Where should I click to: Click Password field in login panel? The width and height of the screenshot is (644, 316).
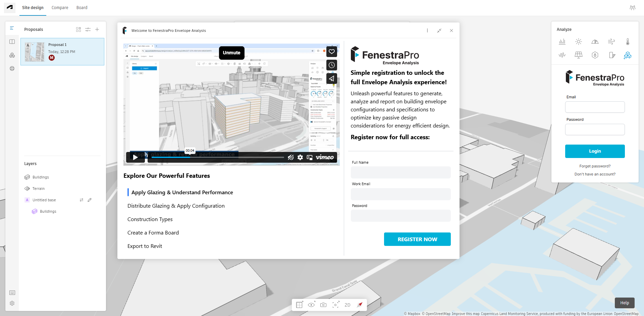595,129
